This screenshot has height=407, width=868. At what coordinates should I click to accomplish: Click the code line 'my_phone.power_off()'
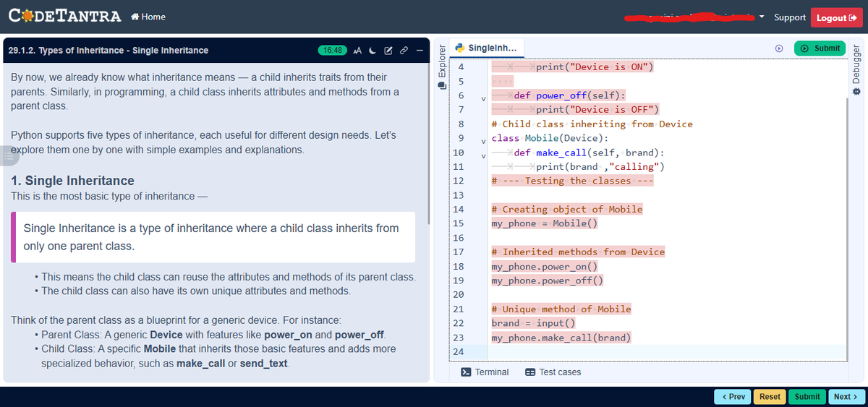(548, 280)
